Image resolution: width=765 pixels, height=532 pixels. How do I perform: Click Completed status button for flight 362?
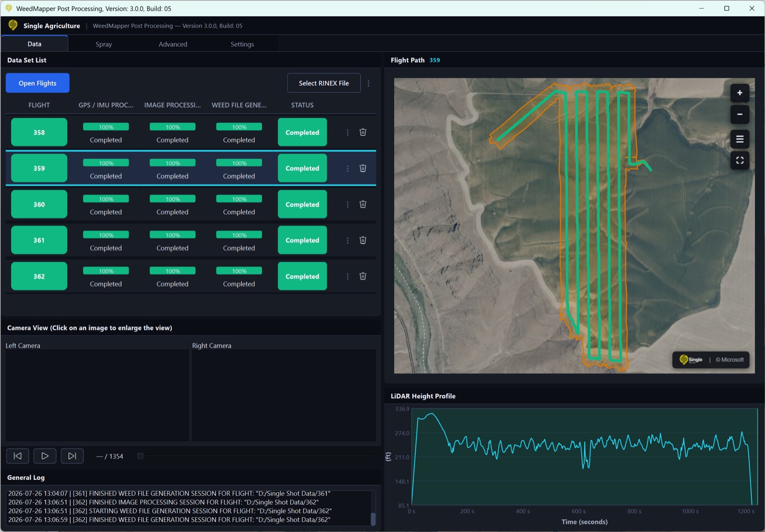[302, 276]
